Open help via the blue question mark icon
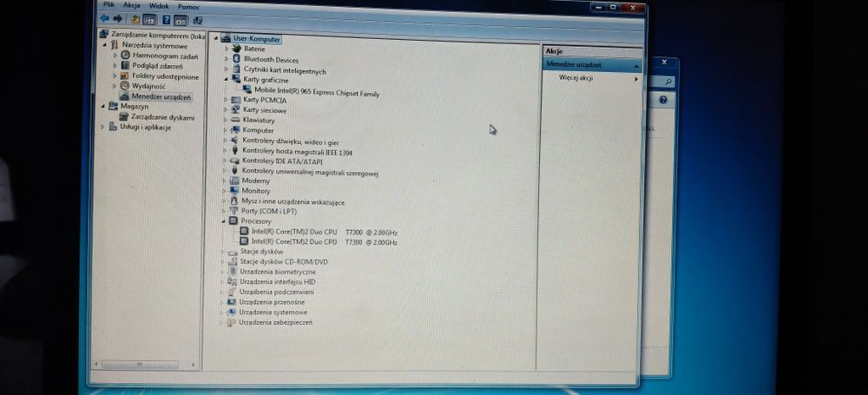The image size is (868, 395). tap(166, 20)
